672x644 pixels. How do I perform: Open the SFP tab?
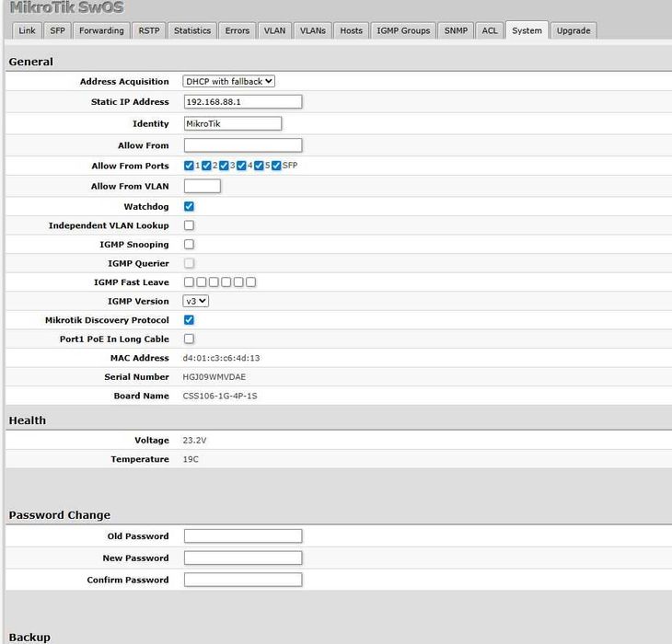pyautogui.click(x=57, y=31)
